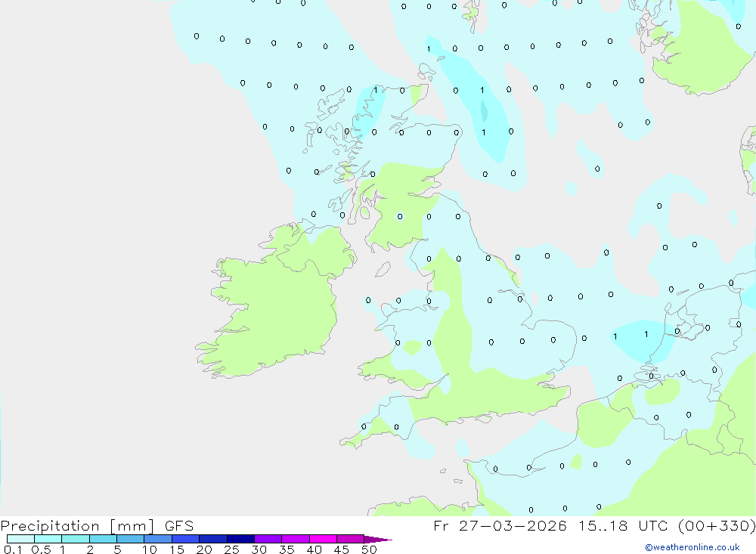Click the '45' legend scale label
Screen dimensions: 756x554
point(342,549)
